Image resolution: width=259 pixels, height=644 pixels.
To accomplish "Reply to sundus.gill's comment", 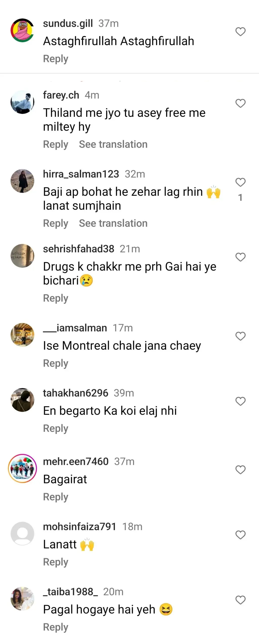I will [x=56, y=59].
